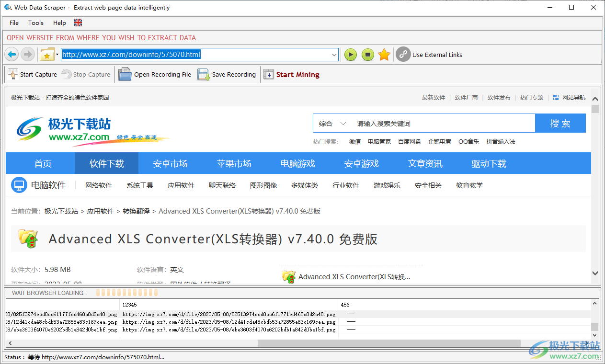
Task: Click the 应用软件 category link
Action: [x=181, y=185]
